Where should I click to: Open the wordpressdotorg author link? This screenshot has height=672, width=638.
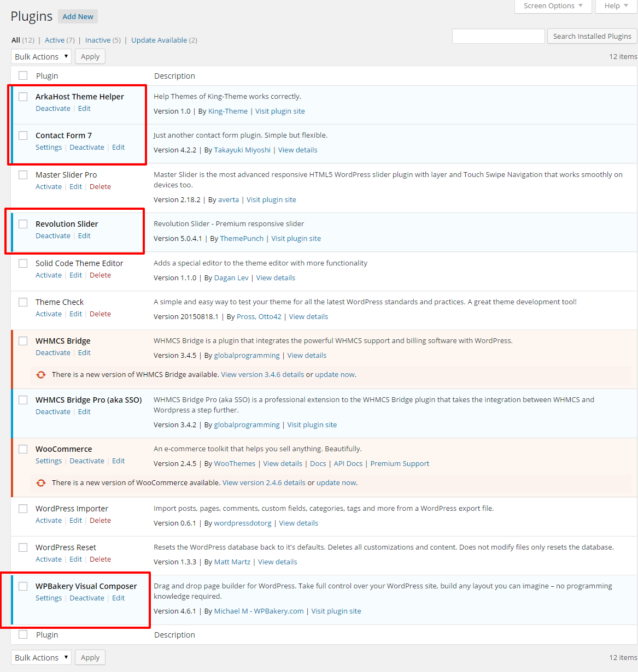(243, 523)
